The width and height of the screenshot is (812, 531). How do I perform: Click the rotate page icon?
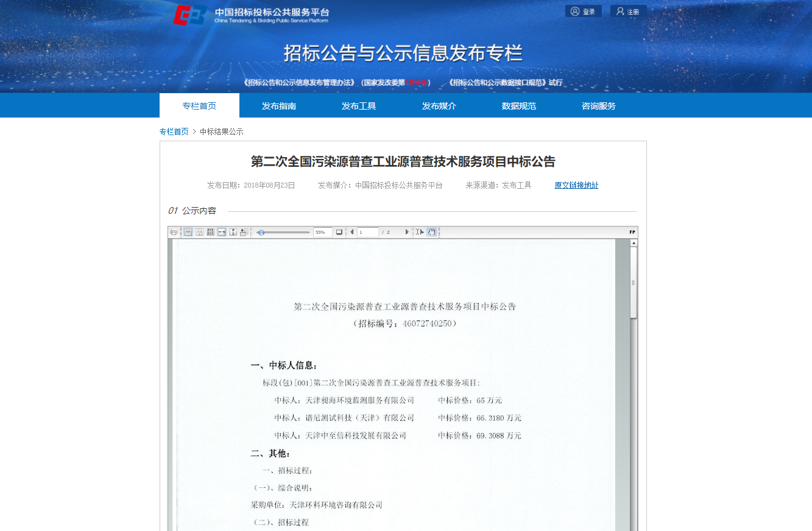click(244, 232)
